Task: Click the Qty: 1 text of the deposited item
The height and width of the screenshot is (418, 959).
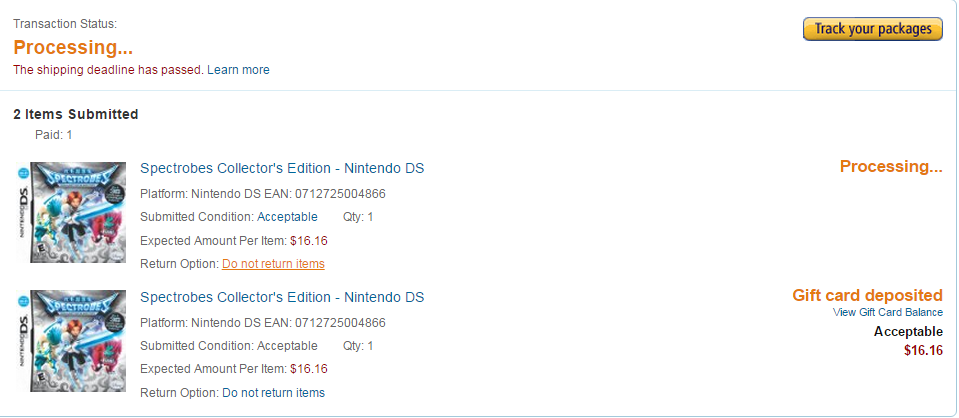Action: tap(358, 346)
